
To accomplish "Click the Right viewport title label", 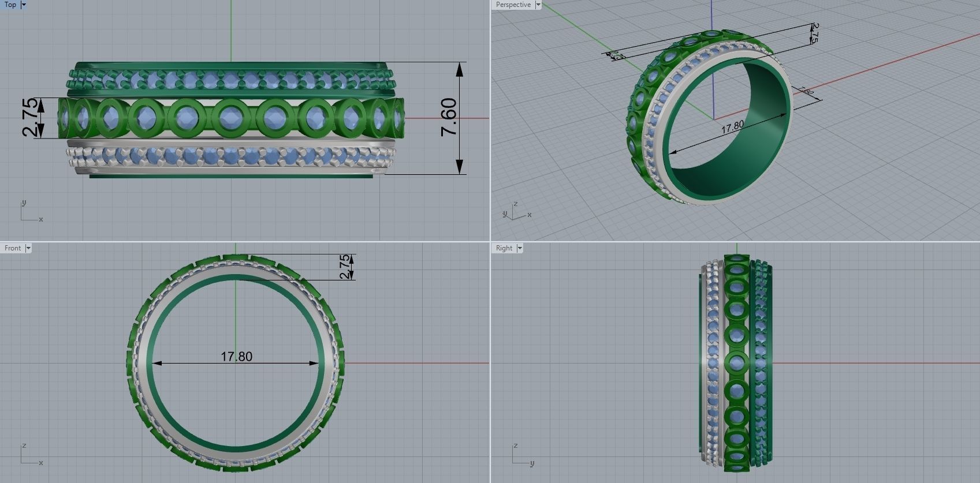I will (x=504, y=248).
